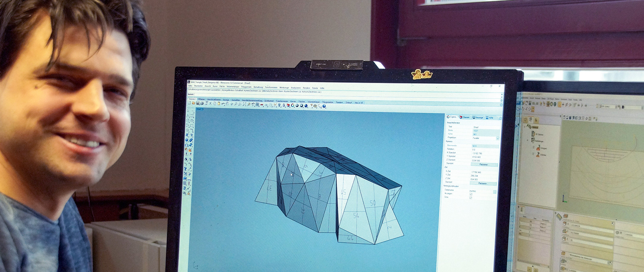
Task: Select the Zoom Window magnifier icon
Action: [x=240, y=104]
